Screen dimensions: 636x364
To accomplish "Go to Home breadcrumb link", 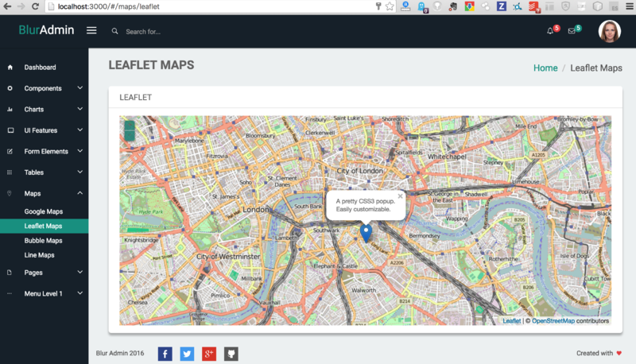I will pyautogui.click(x=545, y=68).
